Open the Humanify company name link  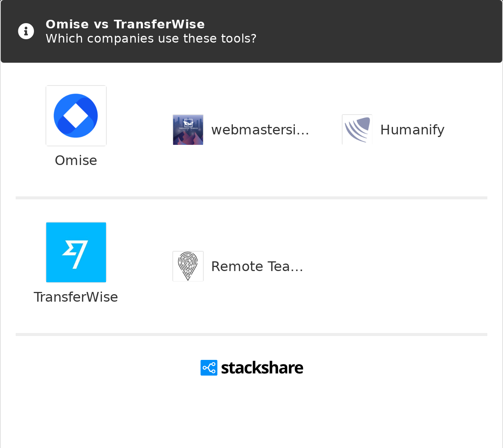pos(412,130)
